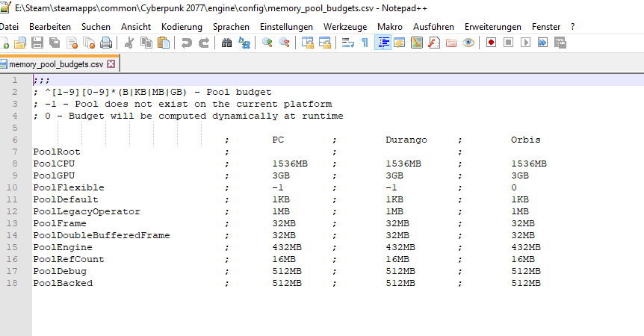Screen dimensions: 644x336
Task: Open the Makro menu
Action: 390,27
